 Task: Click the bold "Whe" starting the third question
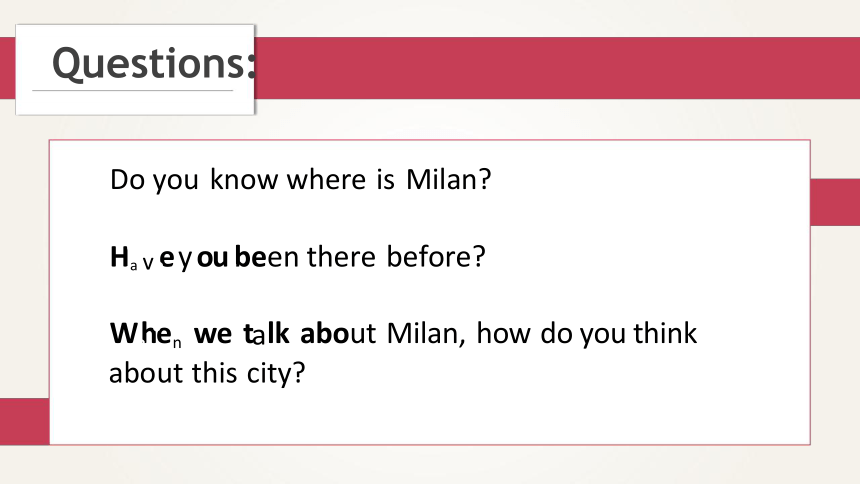[140, 334]
